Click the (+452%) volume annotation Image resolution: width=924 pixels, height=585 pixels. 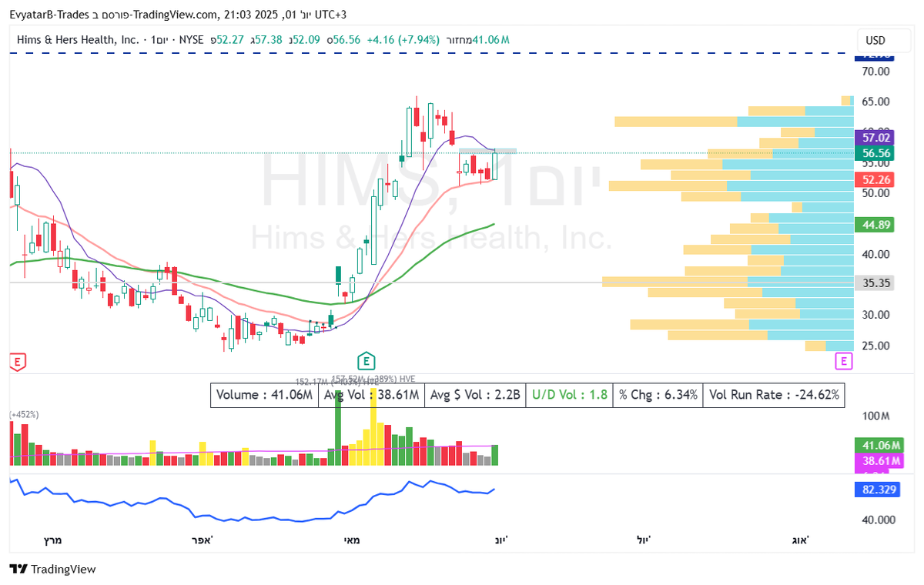(24, 415)
